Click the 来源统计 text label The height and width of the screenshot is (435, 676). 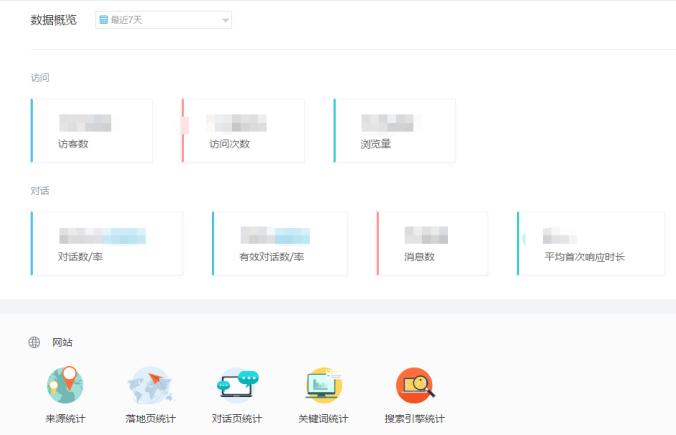point(65,419)
